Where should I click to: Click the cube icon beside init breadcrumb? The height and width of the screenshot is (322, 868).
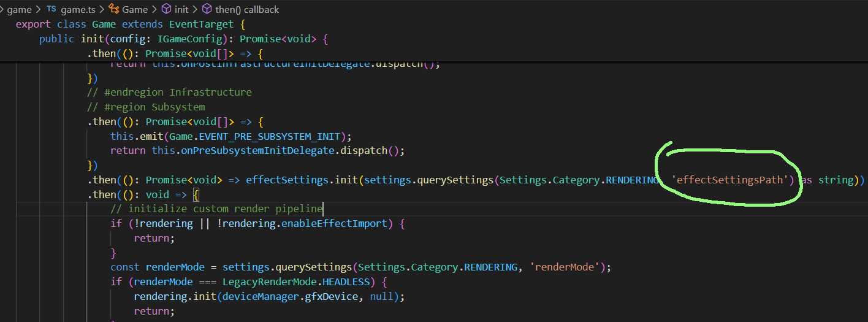click(x=166, y=9)
